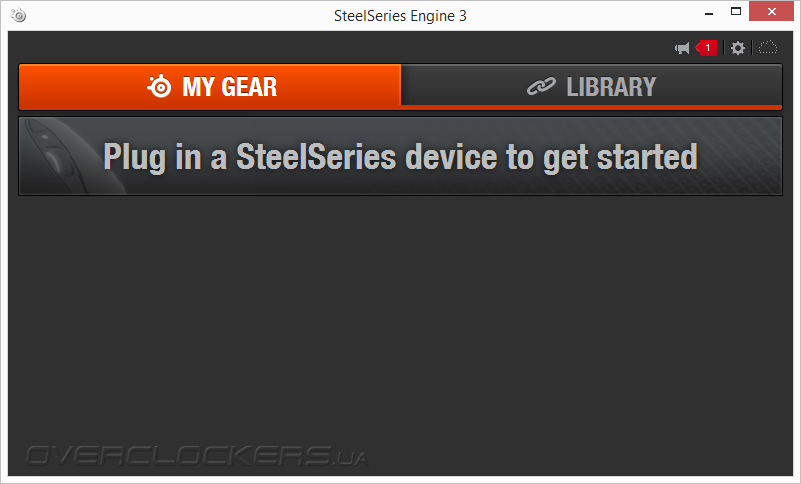Click the 'SteelSeries Engine 3' window title
The height and width of the screenshot is (484, 801).
[x=400, y=15]
